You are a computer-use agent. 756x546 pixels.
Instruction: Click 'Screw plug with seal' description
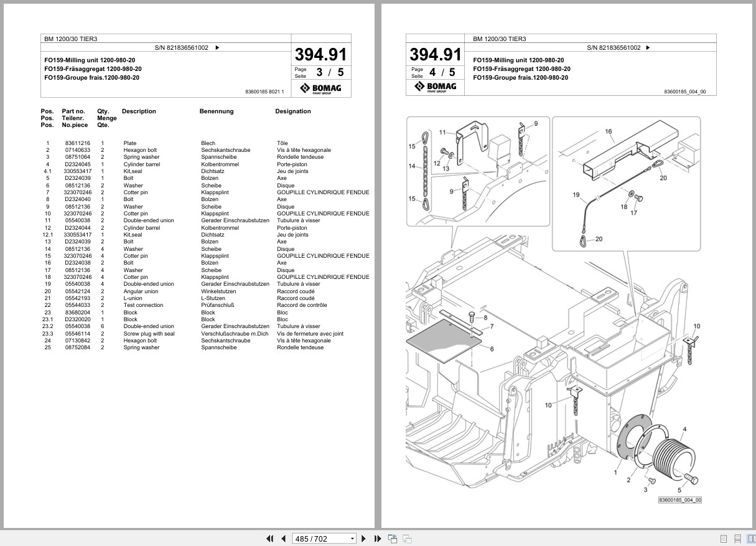149,334
